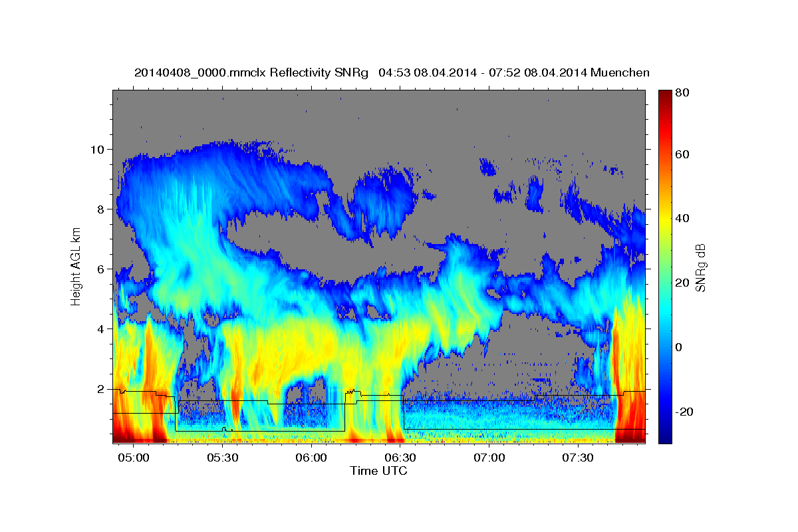Click the '07:00' time tick label

490,458
